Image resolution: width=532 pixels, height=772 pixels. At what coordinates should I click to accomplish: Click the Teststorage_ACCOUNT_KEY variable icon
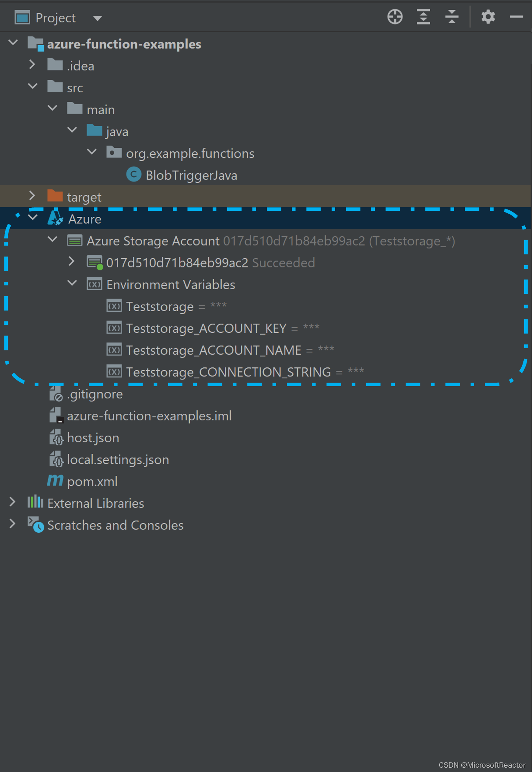point(114,327)
